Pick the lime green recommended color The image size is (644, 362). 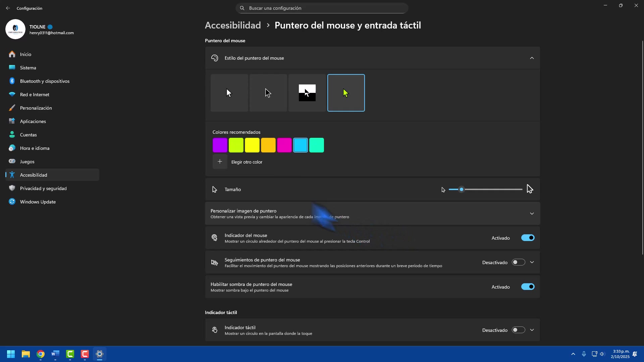click(x=236, y=145)
